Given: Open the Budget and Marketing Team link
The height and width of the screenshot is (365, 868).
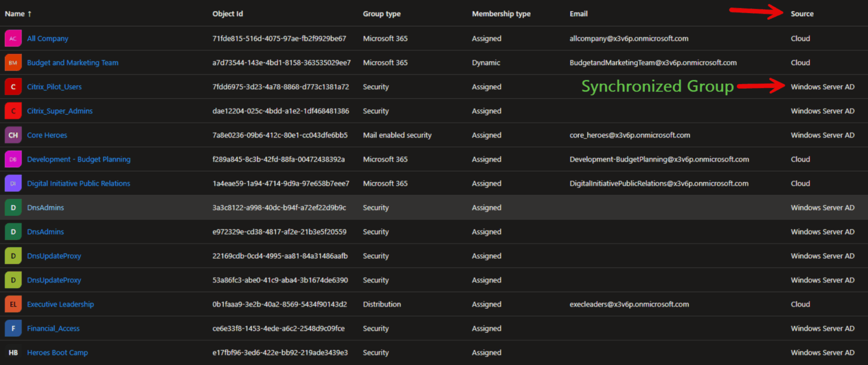Looking at the screenshot, I should tap(73, 63).
